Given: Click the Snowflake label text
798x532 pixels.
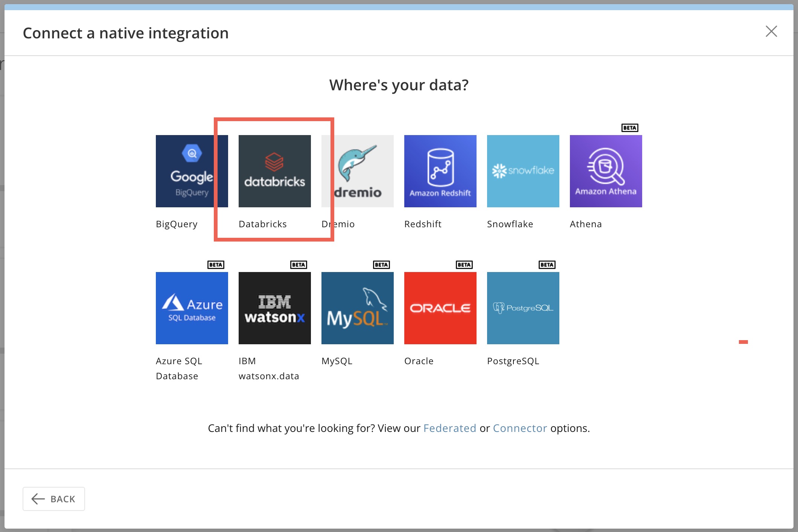Looking at the screenshot, I should click(510, 224).
